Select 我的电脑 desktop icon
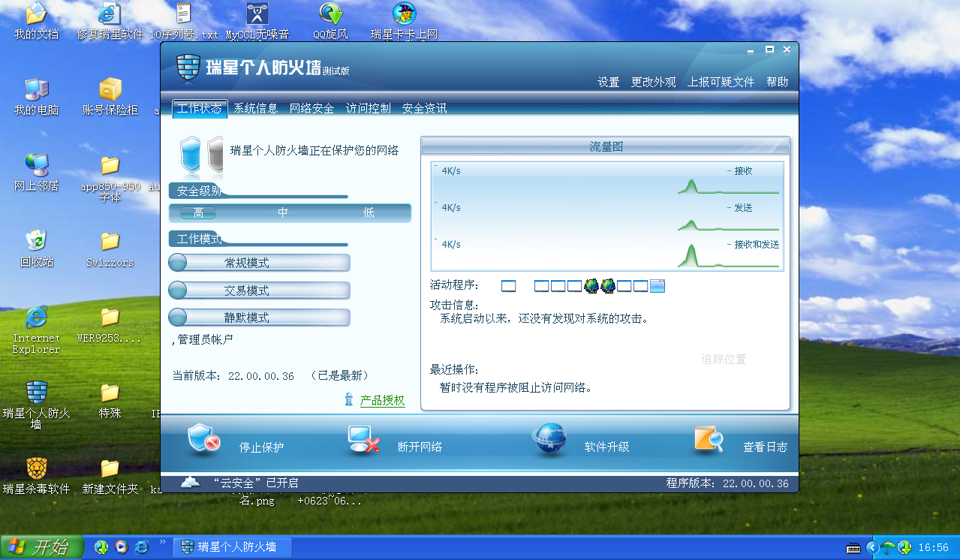The width and height of the screenshot is (960, 560). coord(36,97)
